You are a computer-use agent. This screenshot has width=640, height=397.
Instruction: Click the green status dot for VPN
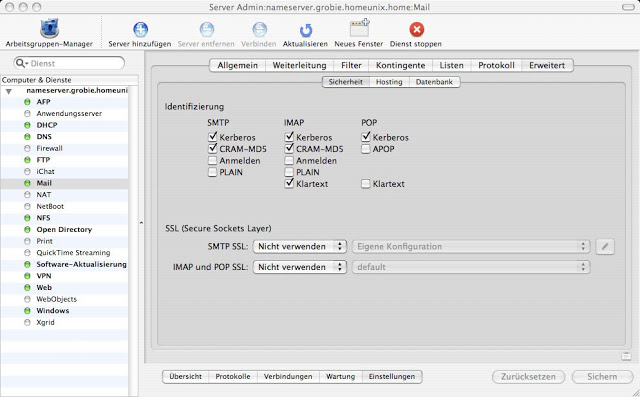(27, 276)
